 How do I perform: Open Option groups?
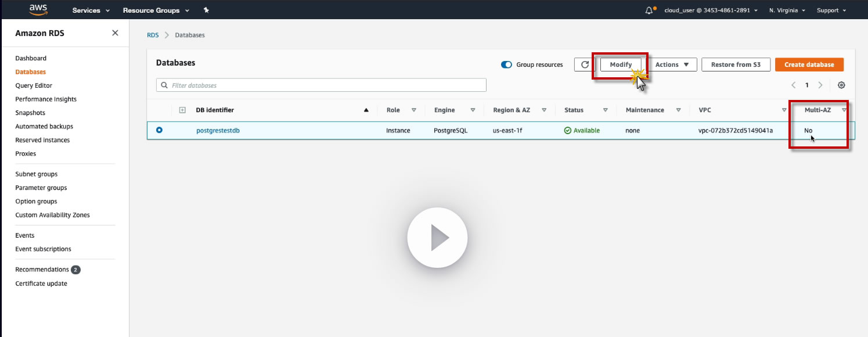point(36,201)
